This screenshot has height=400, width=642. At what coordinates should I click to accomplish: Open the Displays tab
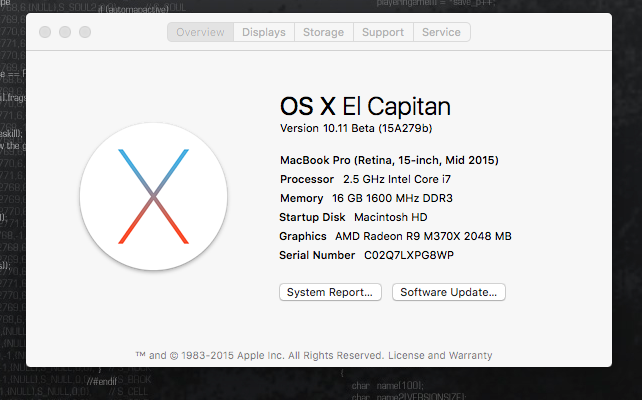(264, 32)
